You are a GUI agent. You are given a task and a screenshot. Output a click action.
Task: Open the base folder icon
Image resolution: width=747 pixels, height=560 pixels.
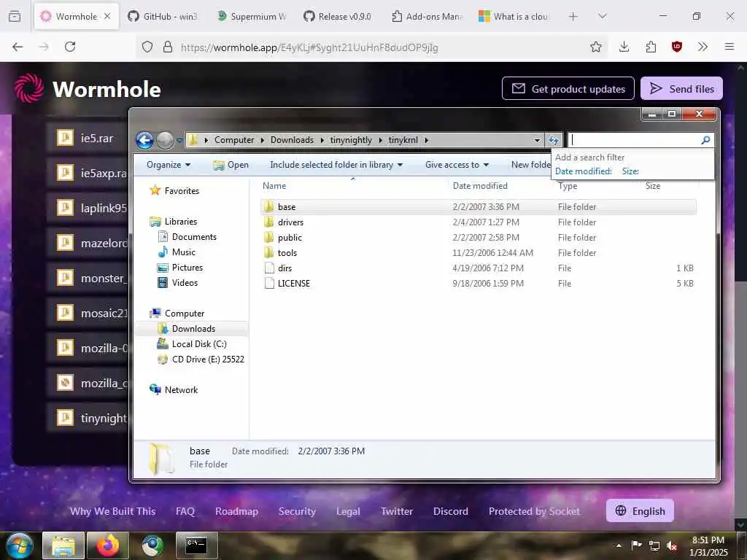tap(269, 206)
